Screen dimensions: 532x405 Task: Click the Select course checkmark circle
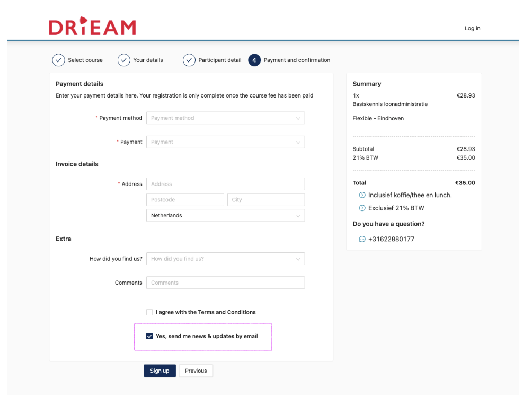[x=58, y=60]
